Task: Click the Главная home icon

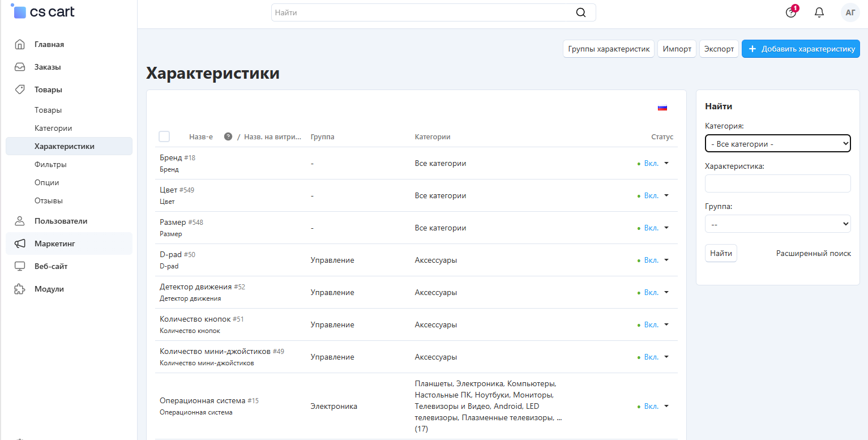Action: (x=20, y=44)
